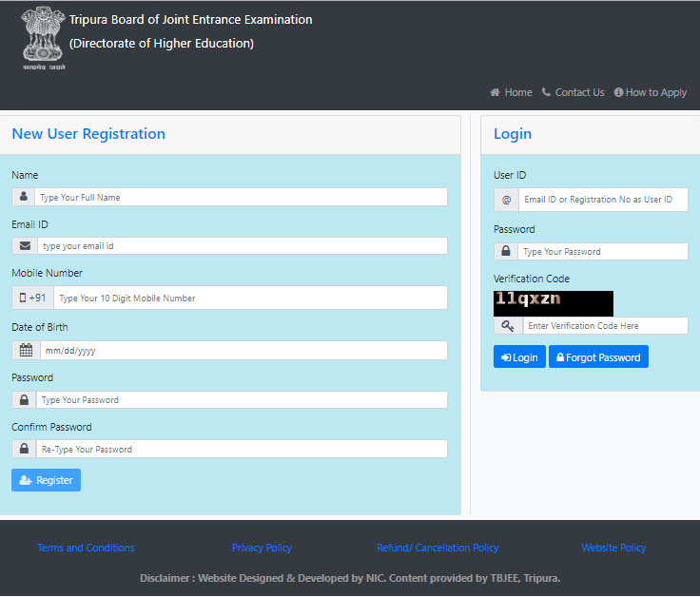The width and height of the screenshot is (700, 597).
Task: Focus the Type Your Full Name field
Action: [x=241, y=197]
